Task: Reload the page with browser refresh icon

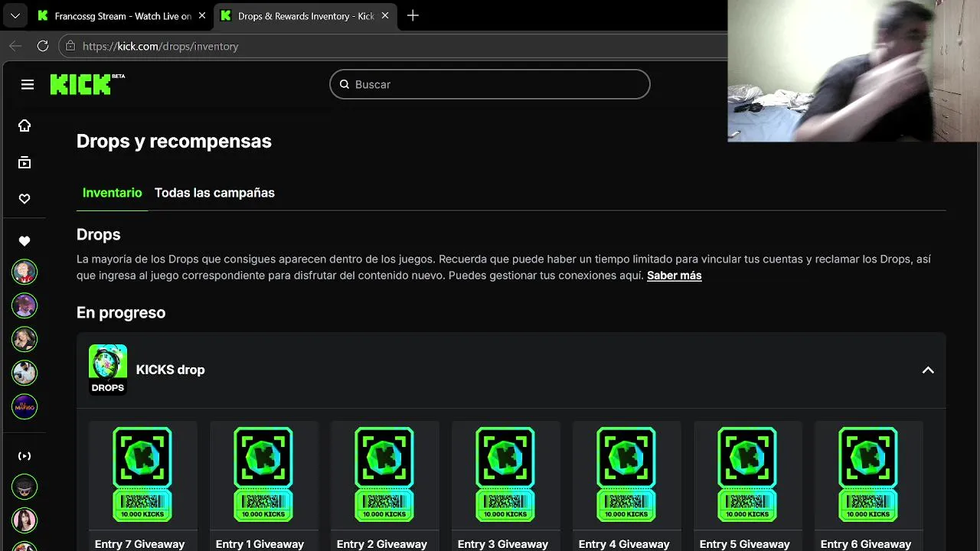Action: pos(43,46)
